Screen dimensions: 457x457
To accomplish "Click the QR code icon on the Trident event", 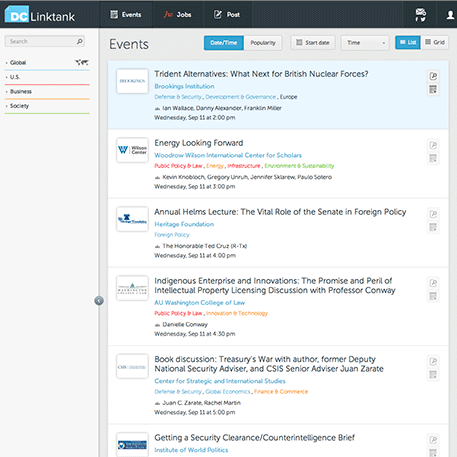I will (433, 89).
